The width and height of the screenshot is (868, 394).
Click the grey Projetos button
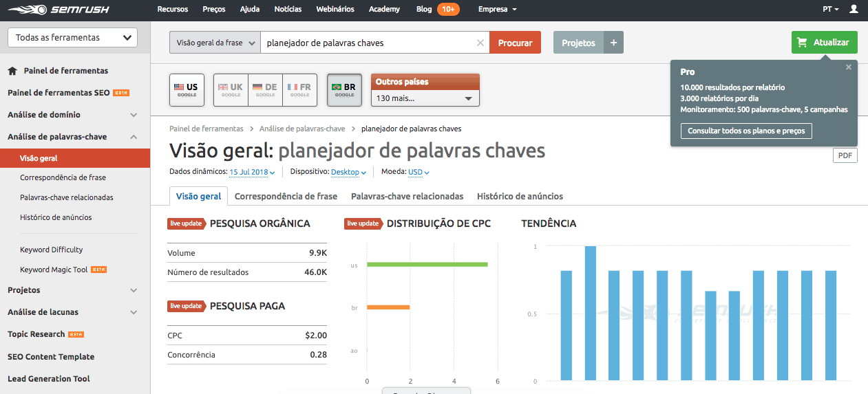click(x=578, y=43)
